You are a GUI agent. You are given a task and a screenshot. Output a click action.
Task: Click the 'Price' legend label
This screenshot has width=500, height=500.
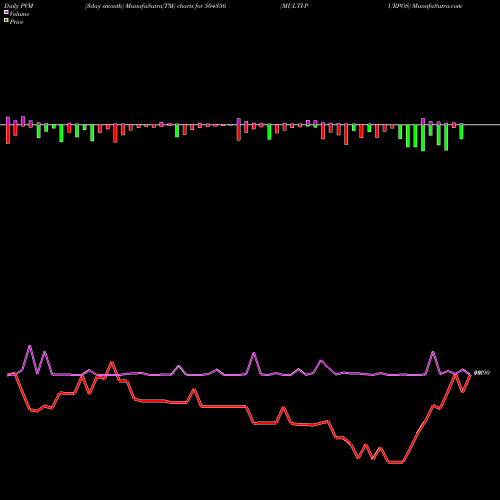pos(16,22)
